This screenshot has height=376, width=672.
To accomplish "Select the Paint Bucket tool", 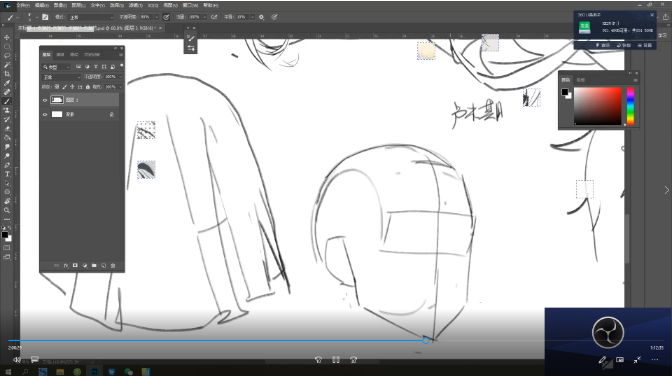I will (7, 138).
